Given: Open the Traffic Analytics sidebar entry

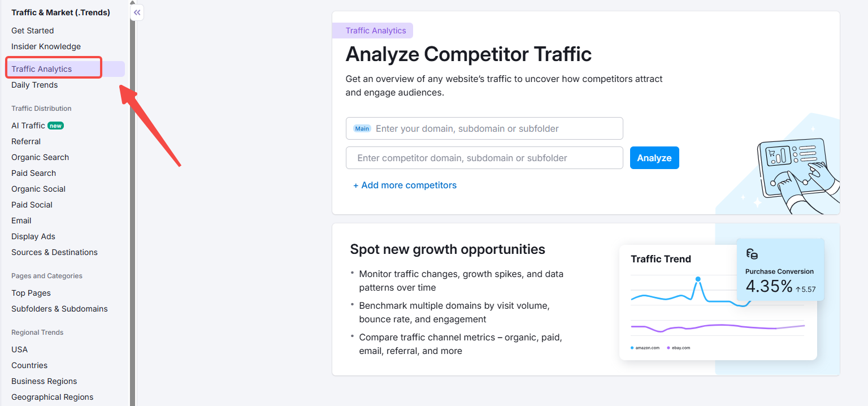Looking at the screenshot, I should coord(42,68).
